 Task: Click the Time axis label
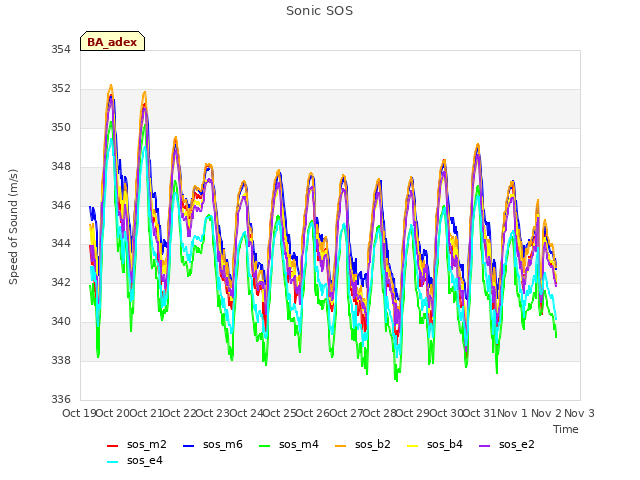click(x=565, y=429)
